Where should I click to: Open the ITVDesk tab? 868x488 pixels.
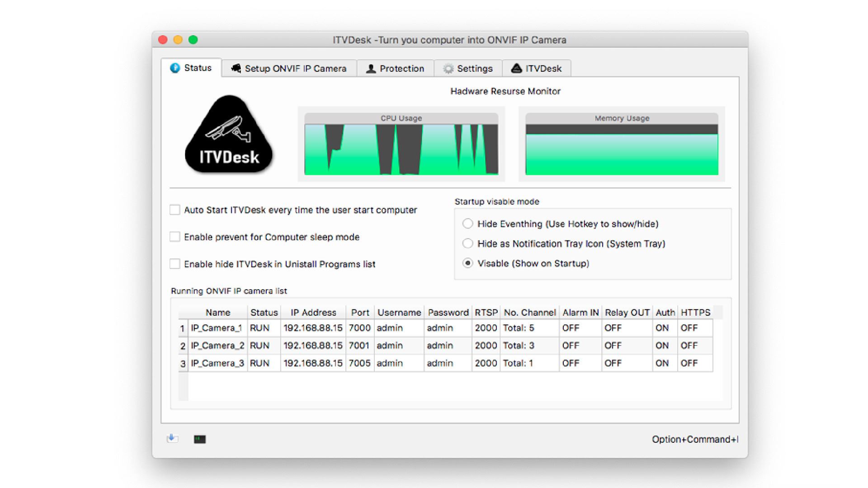(x=536, y=69)
